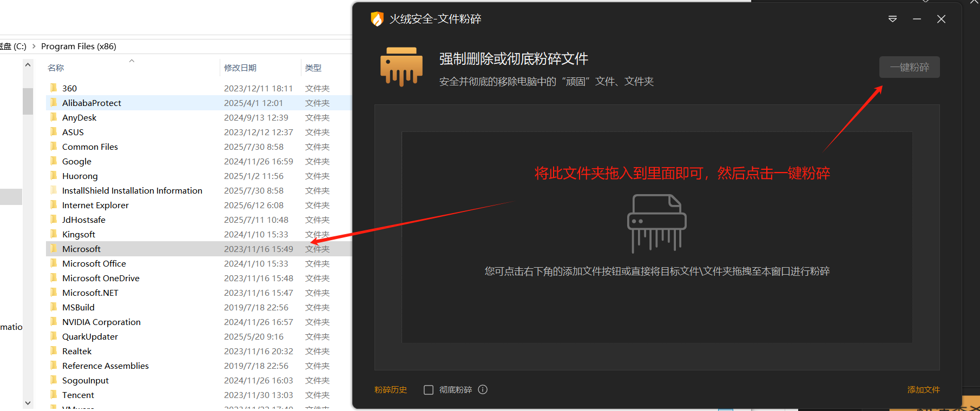Click date 2024/9/13 12:39 cell
980x411 pixels.
coord(256,117)
